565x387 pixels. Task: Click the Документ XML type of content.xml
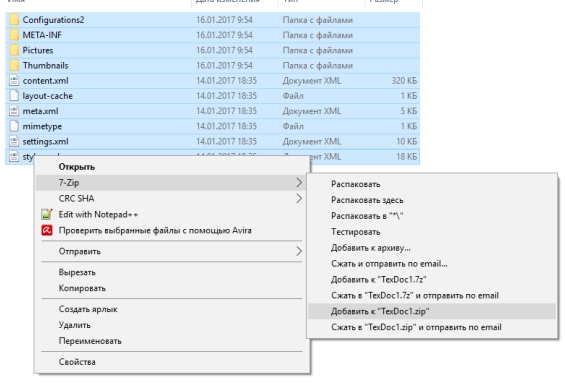pos(312,80)
